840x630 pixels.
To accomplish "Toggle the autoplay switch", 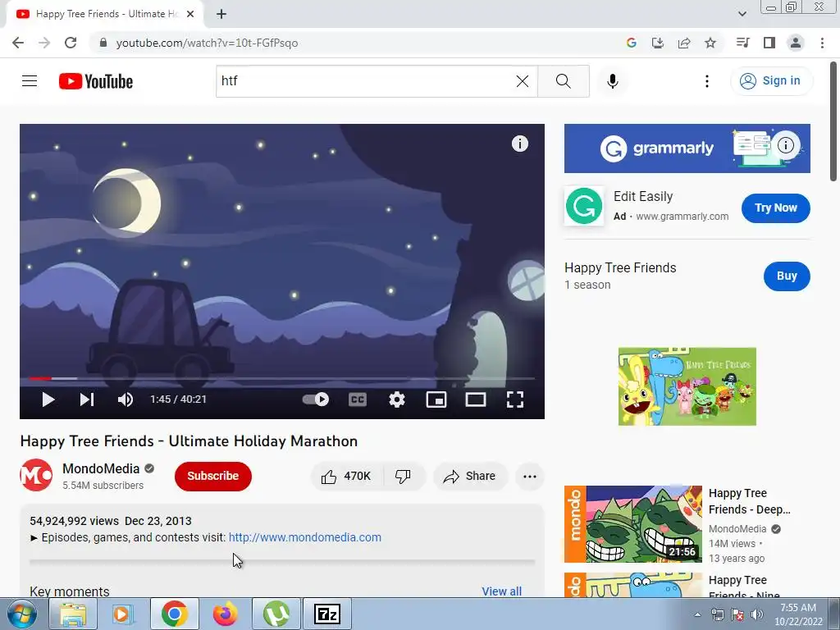I will [316, 399].
